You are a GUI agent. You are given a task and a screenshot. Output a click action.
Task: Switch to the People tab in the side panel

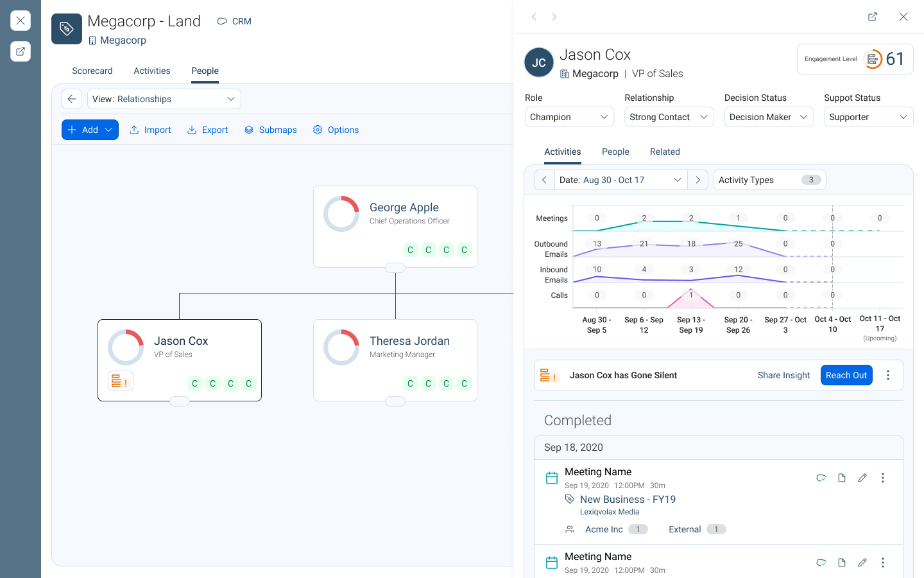615,152
